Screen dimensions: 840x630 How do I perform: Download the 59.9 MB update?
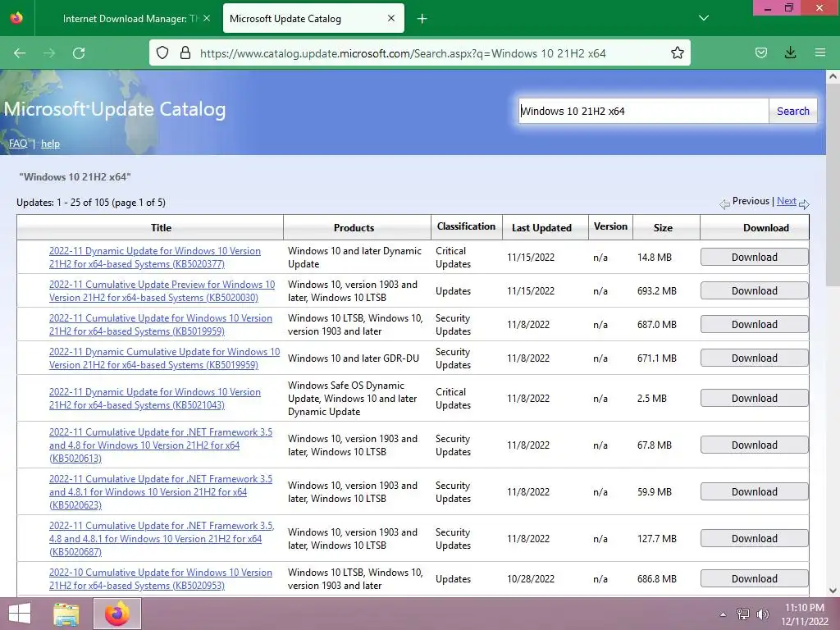coord(755,492)
